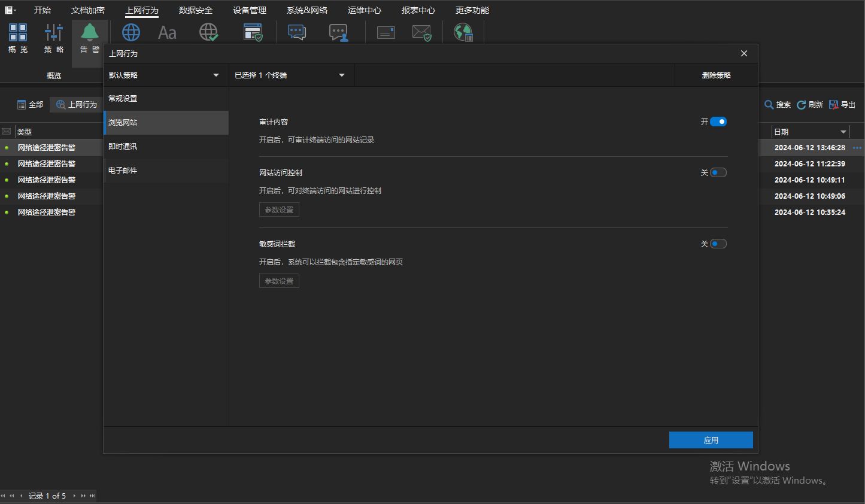Enable the 网站访问控制 switch
The height and width of the screenshot is (504, 865).
click(718, 172)
